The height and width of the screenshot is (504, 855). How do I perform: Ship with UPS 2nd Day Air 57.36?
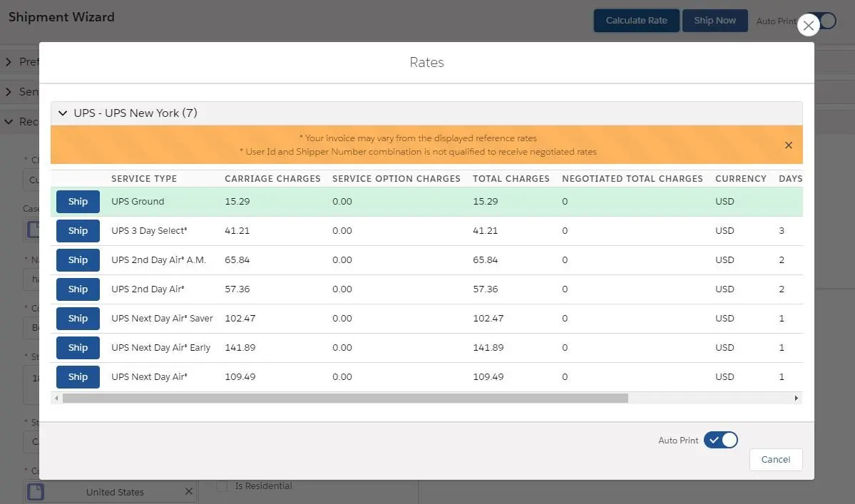coord(78,289)
